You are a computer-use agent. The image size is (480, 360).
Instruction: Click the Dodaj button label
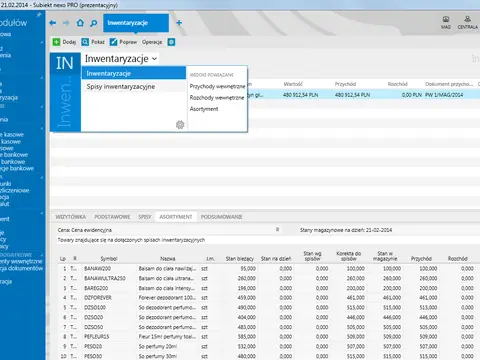69,42
